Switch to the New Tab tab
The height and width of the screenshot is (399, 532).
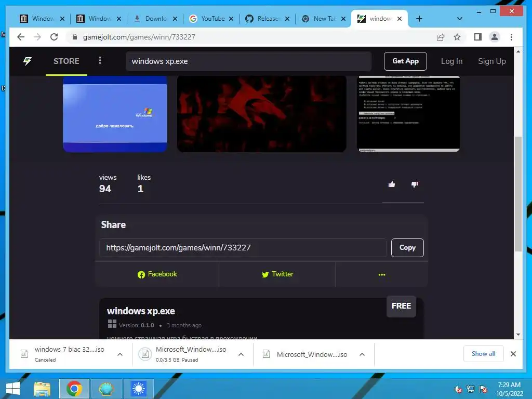coord(323,19)
